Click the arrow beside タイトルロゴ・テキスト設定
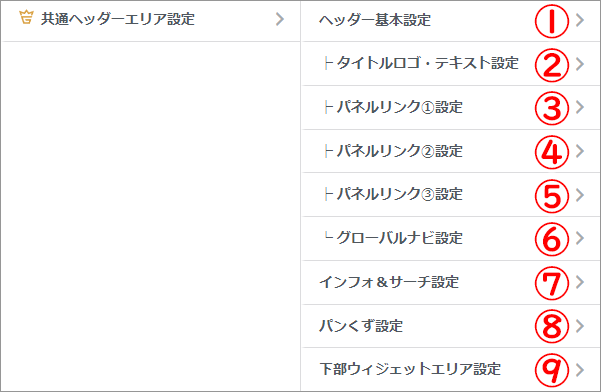The image size is (601, 392). (580, 64)
